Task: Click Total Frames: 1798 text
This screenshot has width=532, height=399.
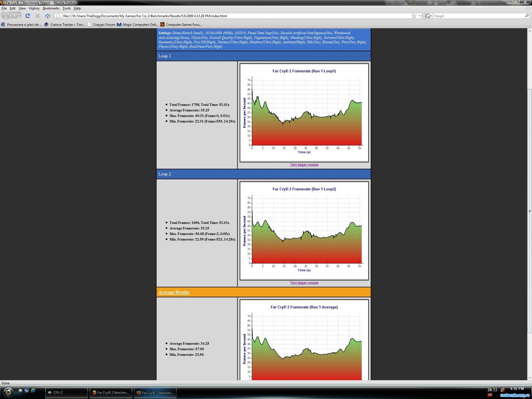Action: pos(199,105)
